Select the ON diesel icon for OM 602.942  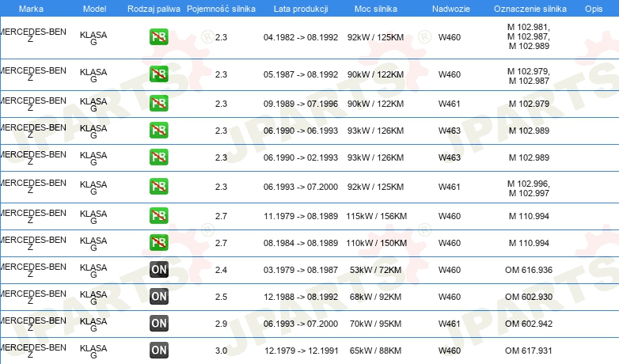[x=158, y=323]
